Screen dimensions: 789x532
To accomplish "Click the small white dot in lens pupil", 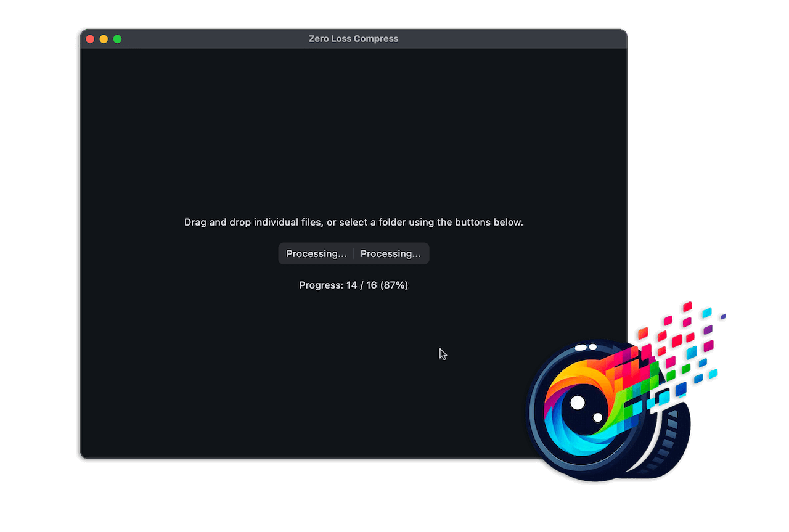I will 597,417.
